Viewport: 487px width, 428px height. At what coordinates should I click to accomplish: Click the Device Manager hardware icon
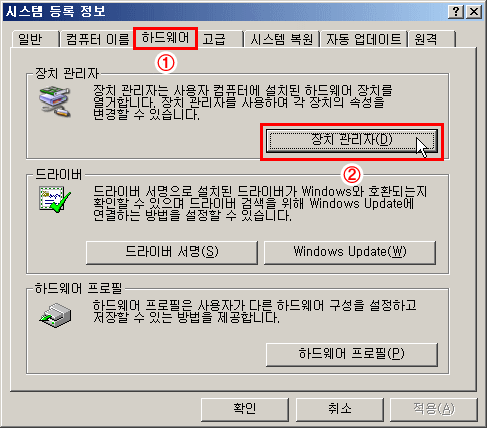pyautogui.click(x=55, y=101)
